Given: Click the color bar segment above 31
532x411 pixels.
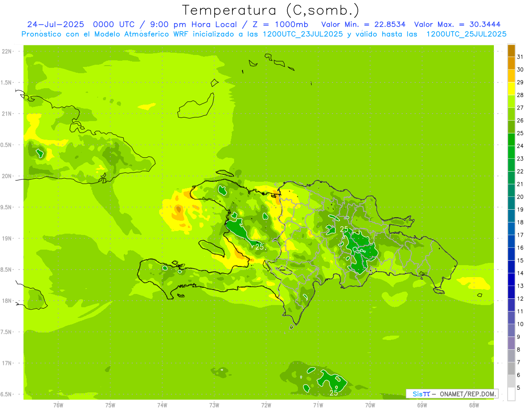Looking at the screenshot, I should (x=511, y=51).
